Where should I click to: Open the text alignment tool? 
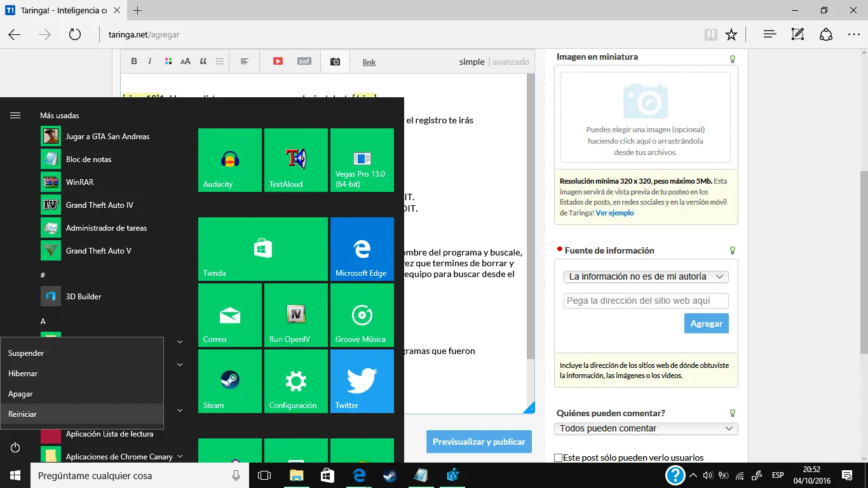pyautogui.click(x=245, y=62)
